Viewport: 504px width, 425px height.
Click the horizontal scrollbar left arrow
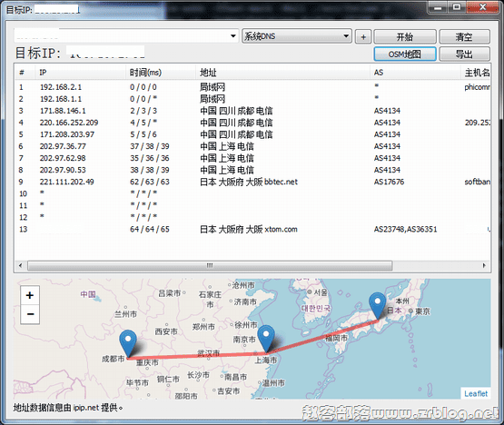click(x=21, y=265)
